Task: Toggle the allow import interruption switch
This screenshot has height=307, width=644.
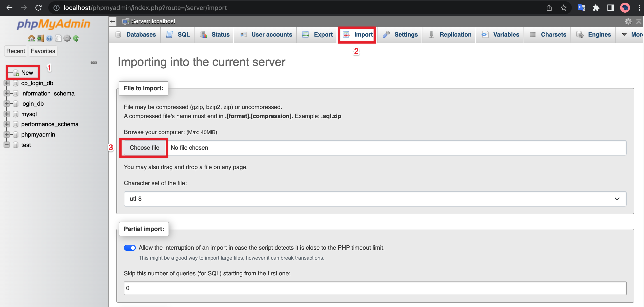Action: tap(130, 248)
